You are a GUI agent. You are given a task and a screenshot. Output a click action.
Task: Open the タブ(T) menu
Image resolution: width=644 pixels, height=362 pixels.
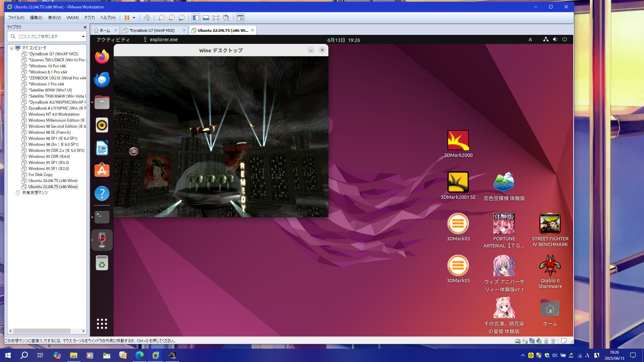click(89, 18)
